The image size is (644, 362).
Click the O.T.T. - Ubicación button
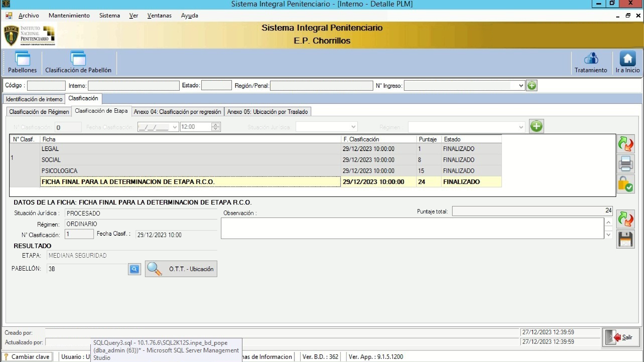pos(181,269)
